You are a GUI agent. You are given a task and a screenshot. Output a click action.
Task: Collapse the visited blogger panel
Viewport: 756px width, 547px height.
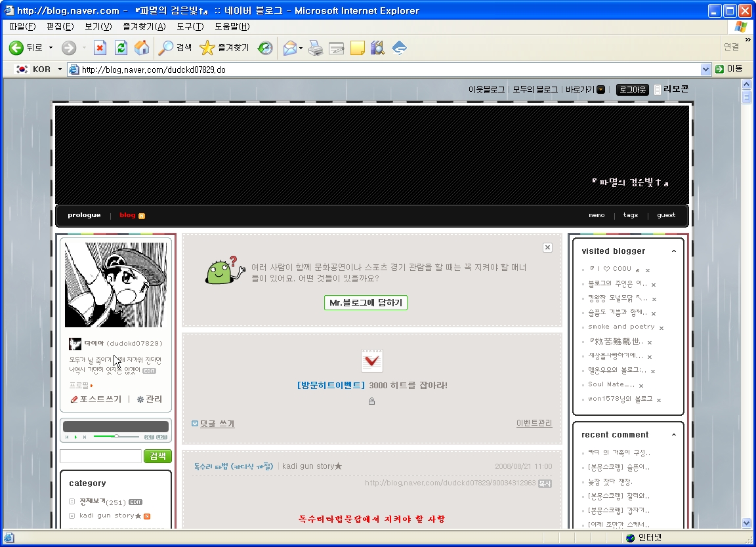click(x=673, y=251)
